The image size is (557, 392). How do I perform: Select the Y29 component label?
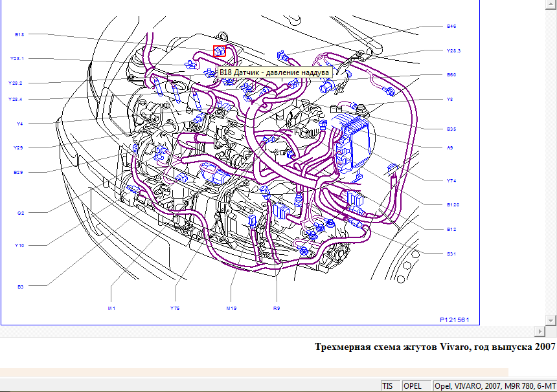18,148
